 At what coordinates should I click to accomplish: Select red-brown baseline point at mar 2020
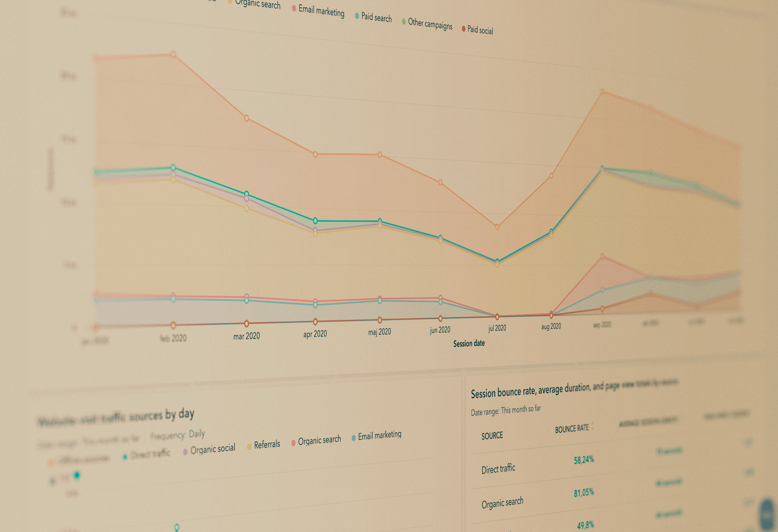(x=247, y=324)
